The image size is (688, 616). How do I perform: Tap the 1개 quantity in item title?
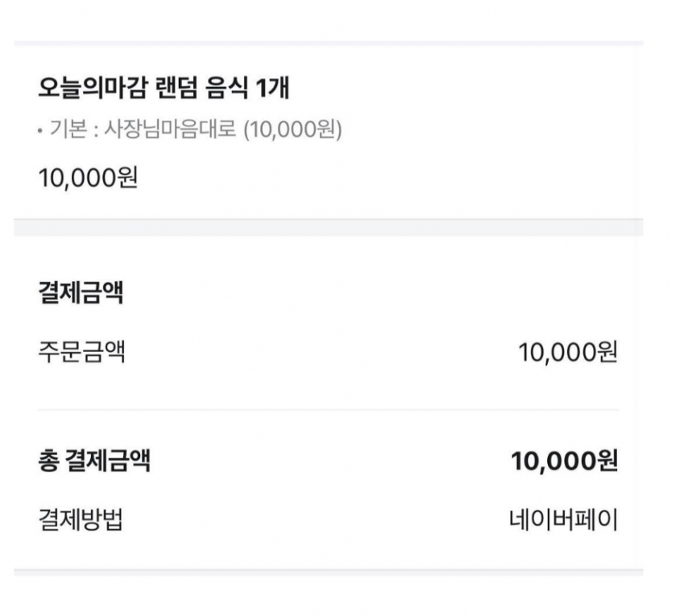tap(272, 89)
